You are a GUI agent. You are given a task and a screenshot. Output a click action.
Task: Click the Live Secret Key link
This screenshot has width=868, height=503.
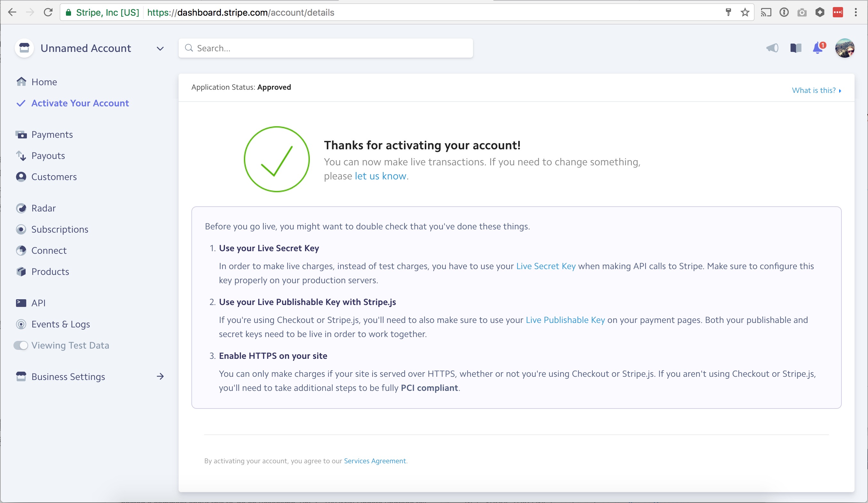point(546,266)
